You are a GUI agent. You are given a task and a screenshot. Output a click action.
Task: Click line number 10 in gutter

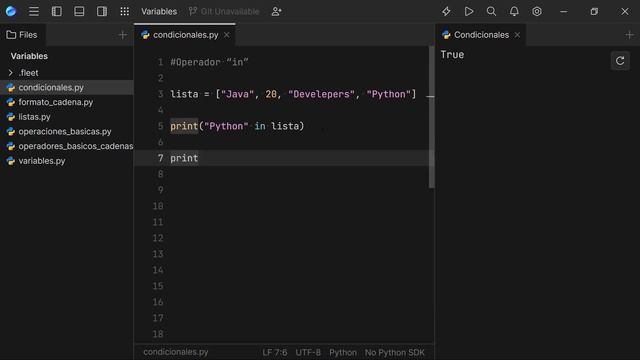158,206
